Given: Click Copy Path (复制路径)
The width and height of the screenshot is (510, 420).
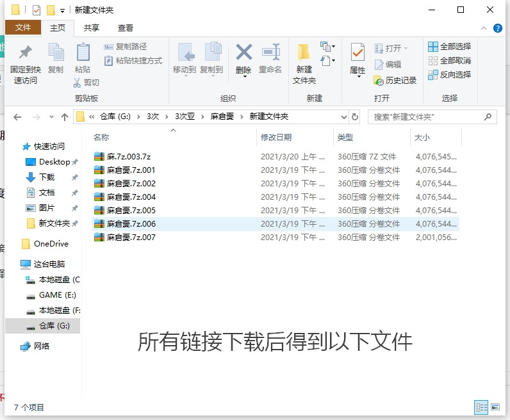Looking at the screenshot, I should click(125, 47).
